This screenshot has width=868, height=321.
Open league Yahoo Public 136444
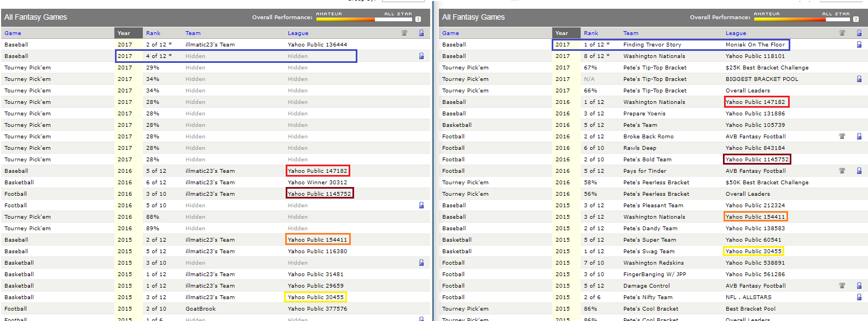point(317,45)
